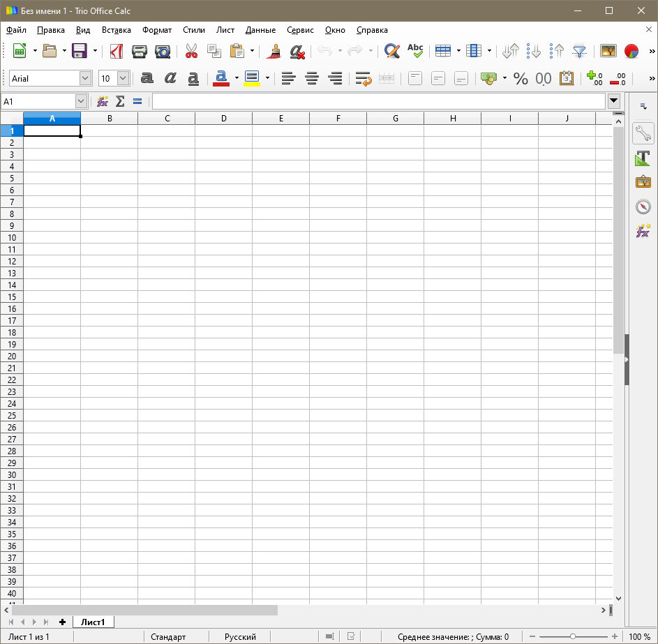Image resolution: width=658 pixels, height=644 pixels.
Task: Open the Данные menu
Action: click(260, 30)
